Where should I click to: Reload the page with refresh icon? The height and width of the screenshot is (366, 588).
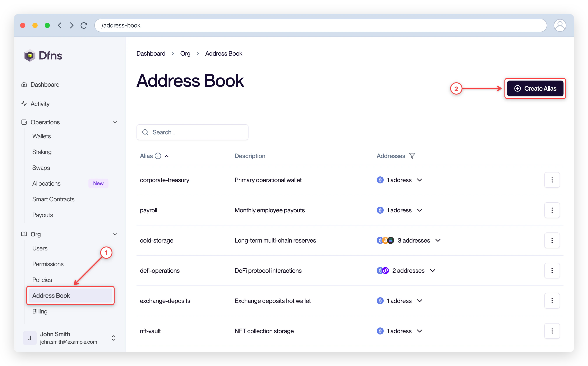84,25
